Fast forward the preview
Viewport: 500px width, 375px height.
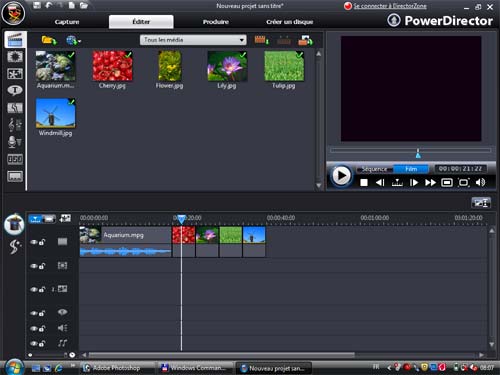[x=430, y=182]
